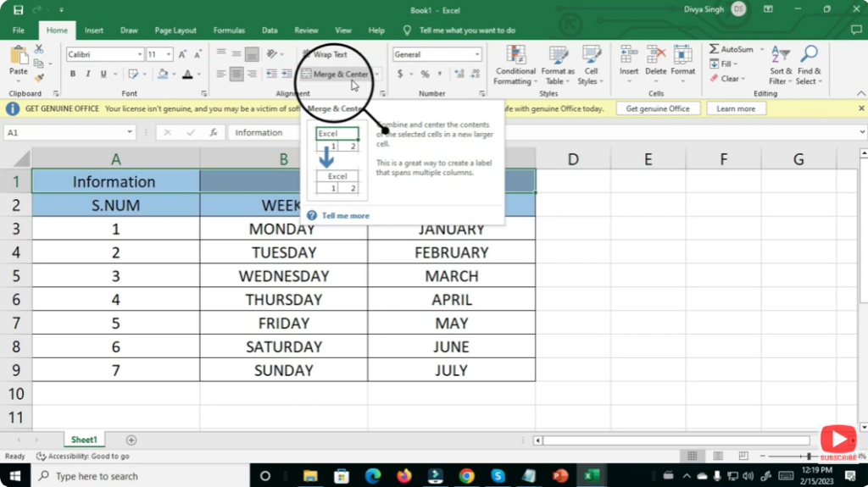Screen dimensions: 868x487
Task: Open the Formulas ribbon tab
Action: (x=229, y=30)
